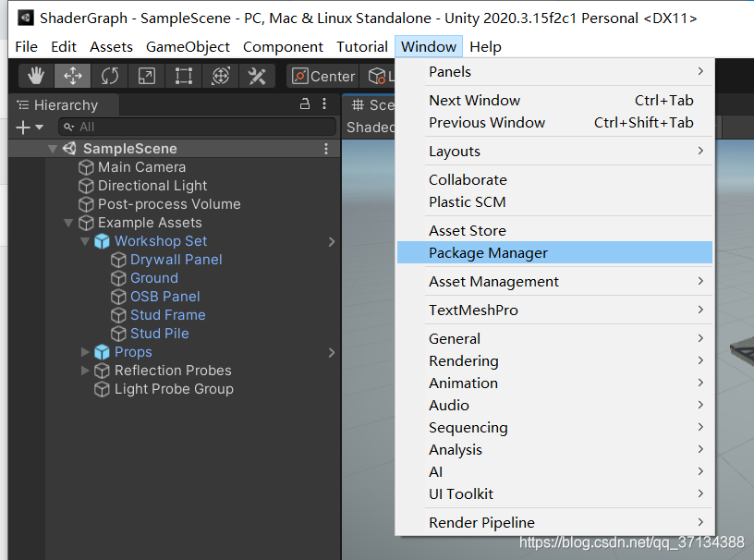Viewport: 754px width, 560px height.
Task: Select the Transform tool
Action: (221, 76)
